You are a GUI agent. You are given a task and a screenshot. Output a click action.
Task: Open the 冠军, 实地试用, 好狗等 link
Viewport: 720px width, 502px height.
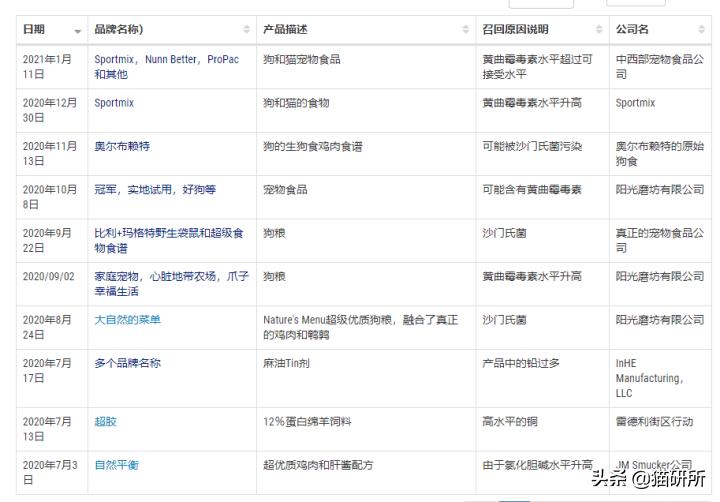pos(155,190)
